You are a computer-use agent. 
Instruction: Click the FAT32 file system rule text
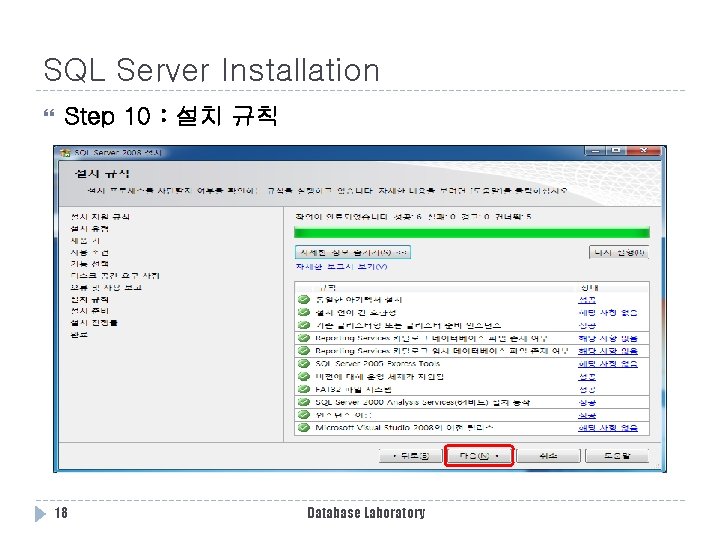pos(353,389)
